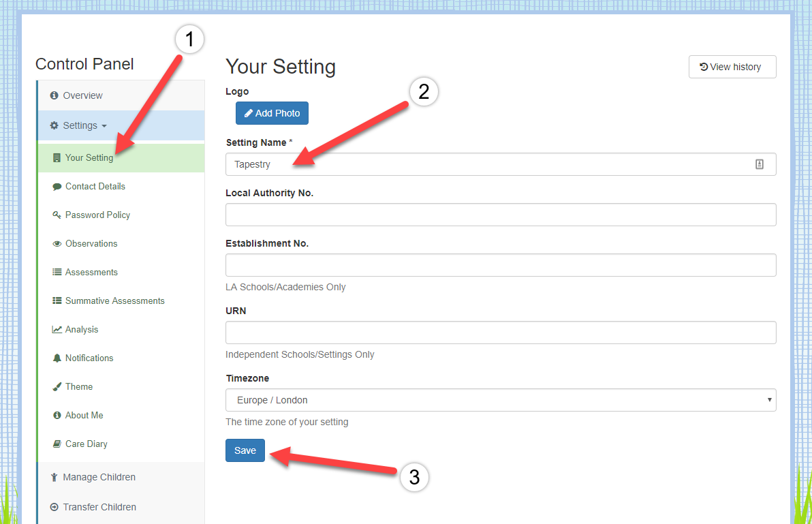Click the Your Setting building icon
The width and height of the screenshot is (812, 524).
pyautogui.click(x=57, y=157)
